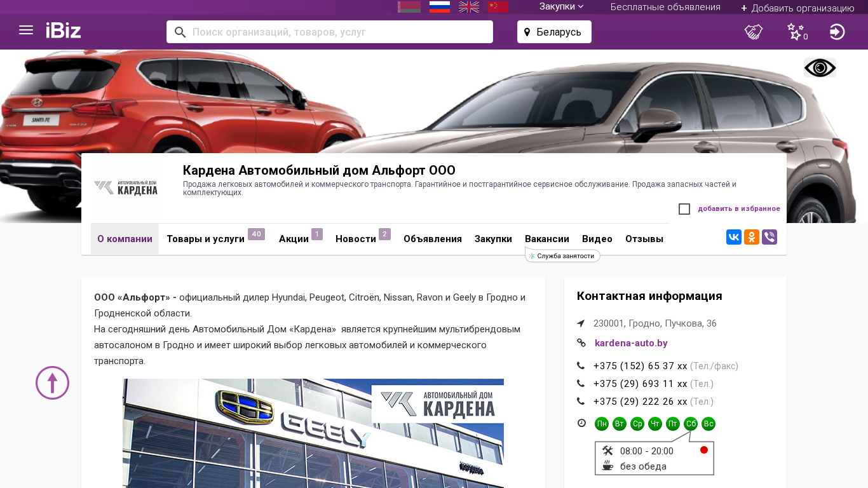Reveal phone +375 (29) 693 11 xx
The height and width of the screenshot is (488, 868).
641,384
